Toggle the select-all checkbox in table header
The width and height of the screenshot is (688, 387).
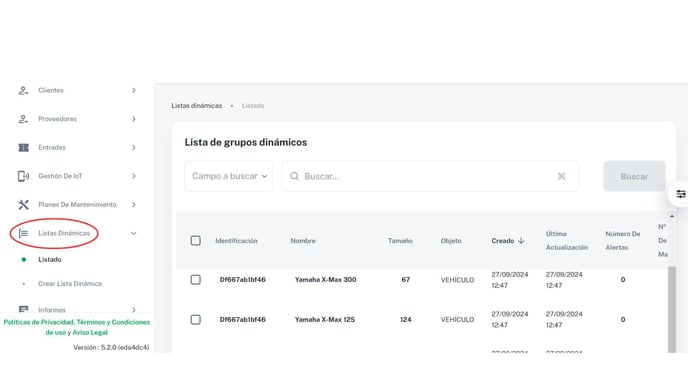(196, 240)
